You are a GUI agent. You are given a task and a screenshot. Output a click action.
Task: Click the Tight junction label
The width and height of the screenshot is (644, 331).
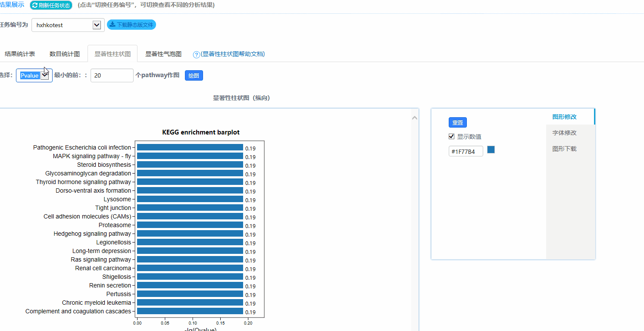[113, 208]
